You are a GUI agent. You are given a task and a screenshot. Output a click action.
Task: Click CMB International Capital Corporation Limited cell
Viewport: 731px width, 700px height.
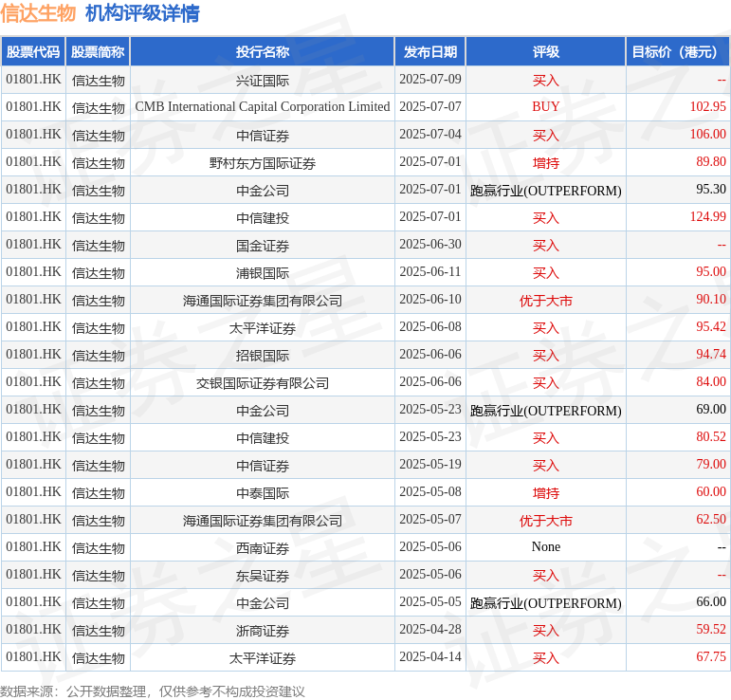263,107
